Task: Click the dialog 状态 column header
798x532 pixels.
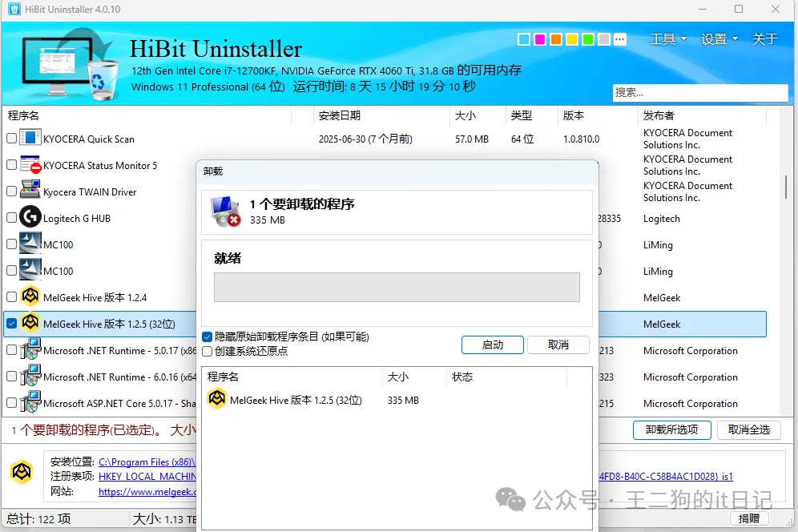Action: click(506, 377)
